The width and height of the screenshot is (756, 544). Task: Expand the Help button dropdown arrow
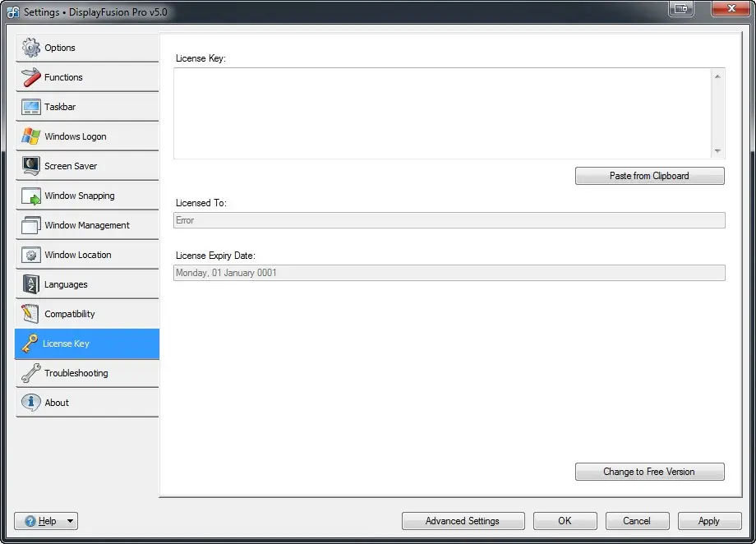pos(70,521)
